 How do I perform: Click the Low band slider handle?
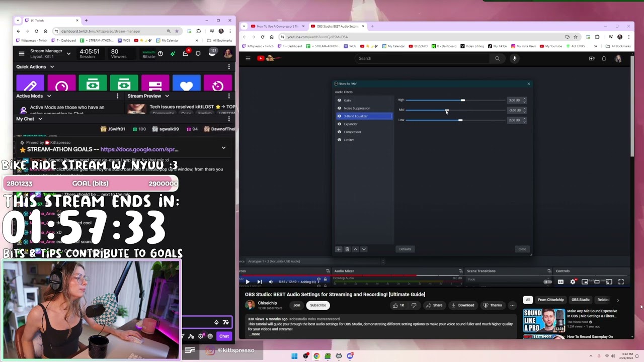pyautogui.click(x=460, y=120)
